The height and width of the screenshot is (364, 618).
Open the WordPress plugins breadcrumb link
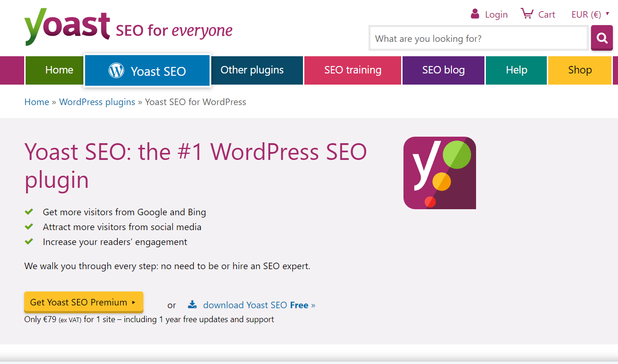97,102
